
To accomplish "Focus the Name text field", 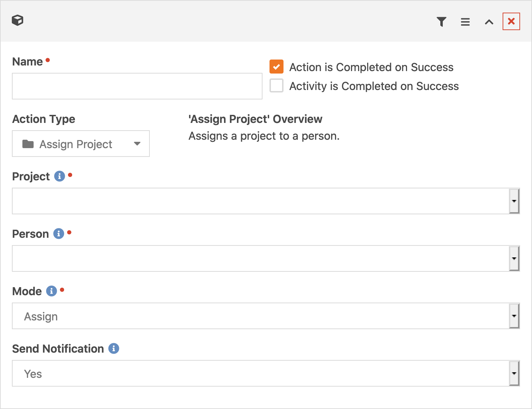I will pyautogui.click(x=137, y=86).
